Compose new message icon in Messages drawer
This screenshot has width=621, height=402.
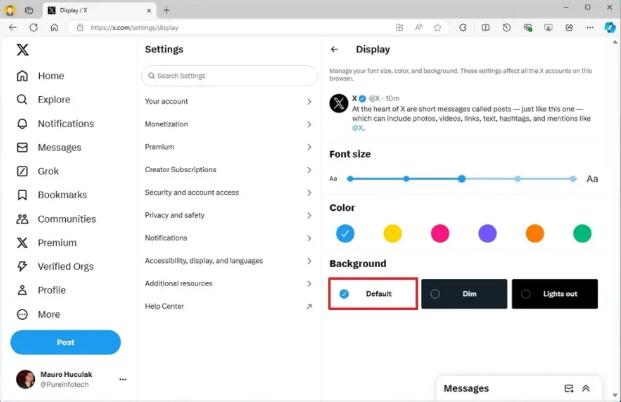pos(569,389)
